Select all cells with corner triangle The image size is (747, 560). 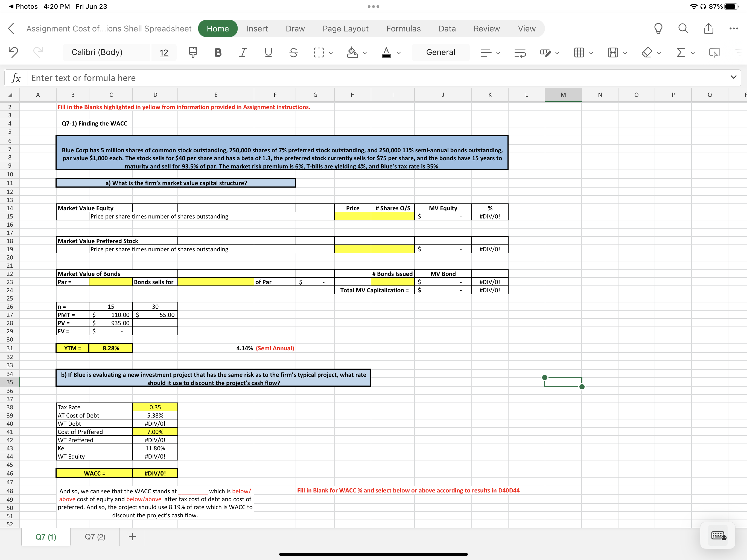10,95
